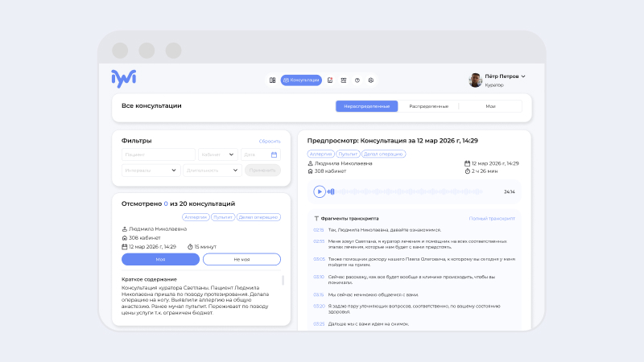Click calendar icon beside 12 мар 2026 in card
The image size is (644, 362).
(125, 247)
